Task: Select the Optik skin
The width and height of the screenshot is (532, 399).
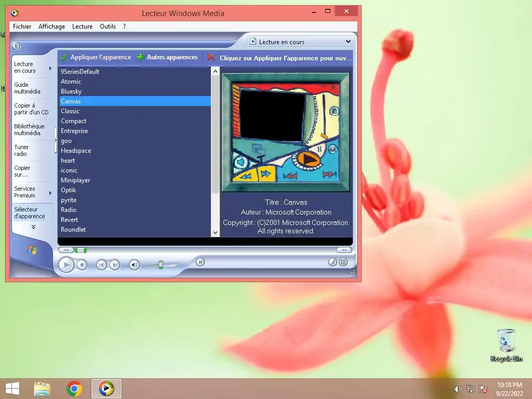Action: coord(135,190)
